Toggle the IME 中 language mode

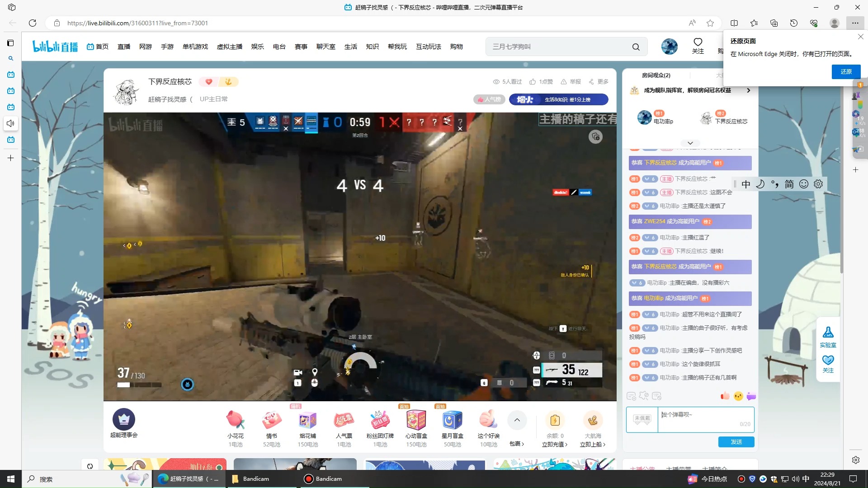746,184
